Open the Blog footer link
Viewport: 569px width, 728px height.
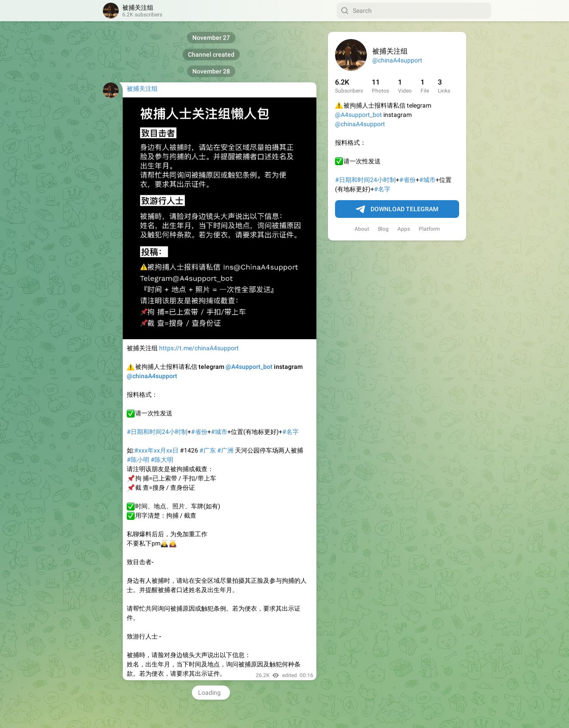point(383,229)
